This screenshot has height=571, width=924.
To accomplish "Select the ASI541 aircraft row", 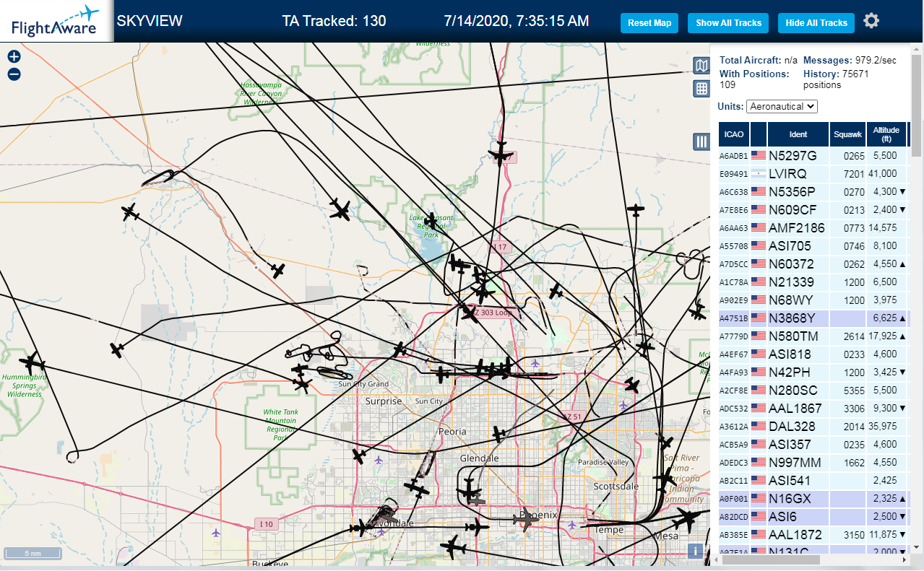I will click(x=814, y=480).
